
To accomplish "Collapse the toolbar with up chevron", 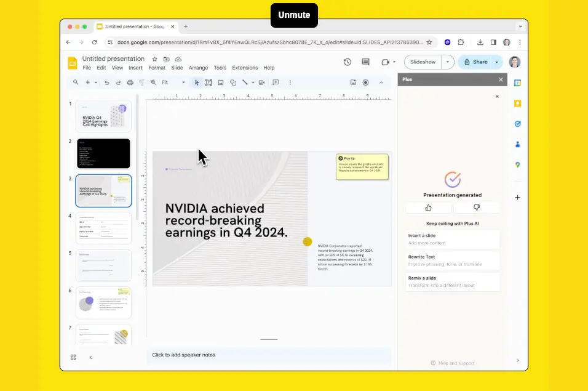I will (x=381, y=83).
